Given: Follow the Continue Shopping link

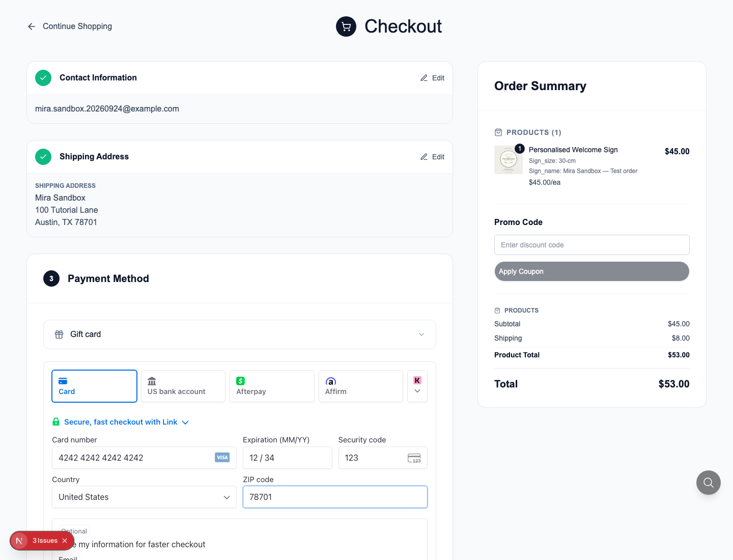Looking at the screenshot, I should point(77,26).
